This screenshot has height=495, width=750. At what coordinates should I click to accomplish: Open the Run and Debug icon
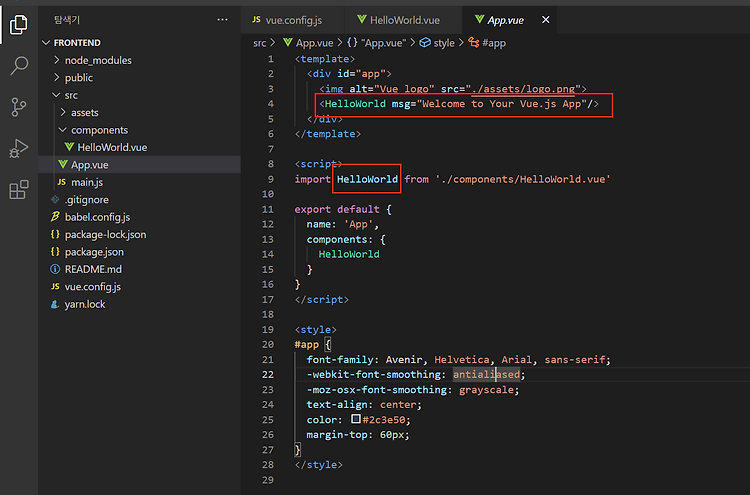(x=19, y=148)
